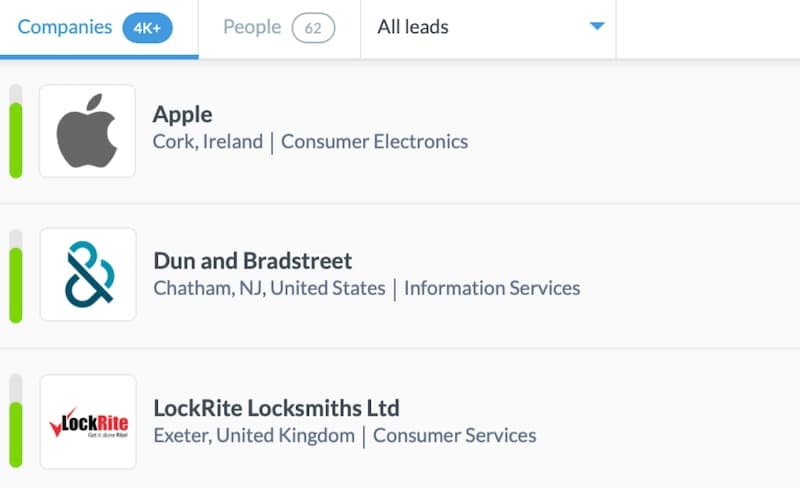Open LockRite Locksmiths Ltd company link
800x488 pixels.
click(x=276, y=408)
